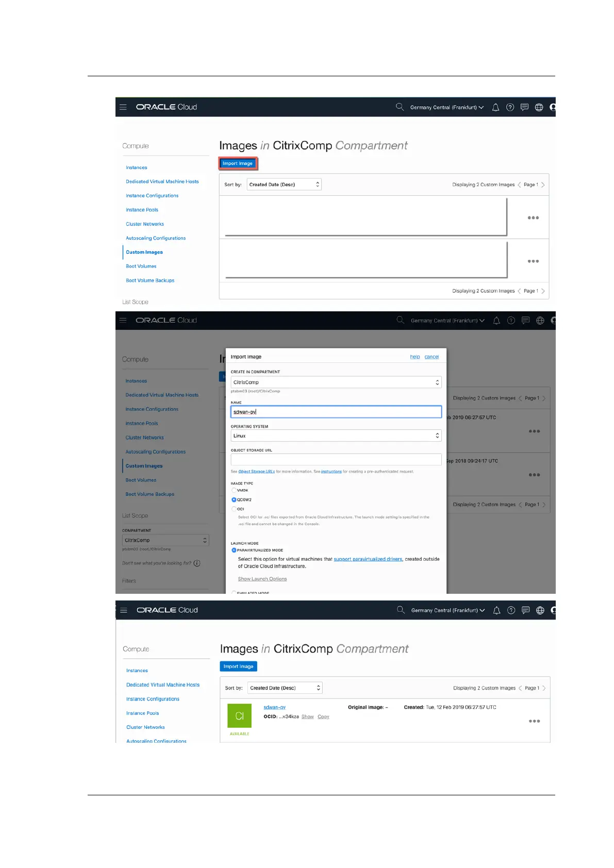
Task: Click Show next to the OCID
Action: coord(308,717)
